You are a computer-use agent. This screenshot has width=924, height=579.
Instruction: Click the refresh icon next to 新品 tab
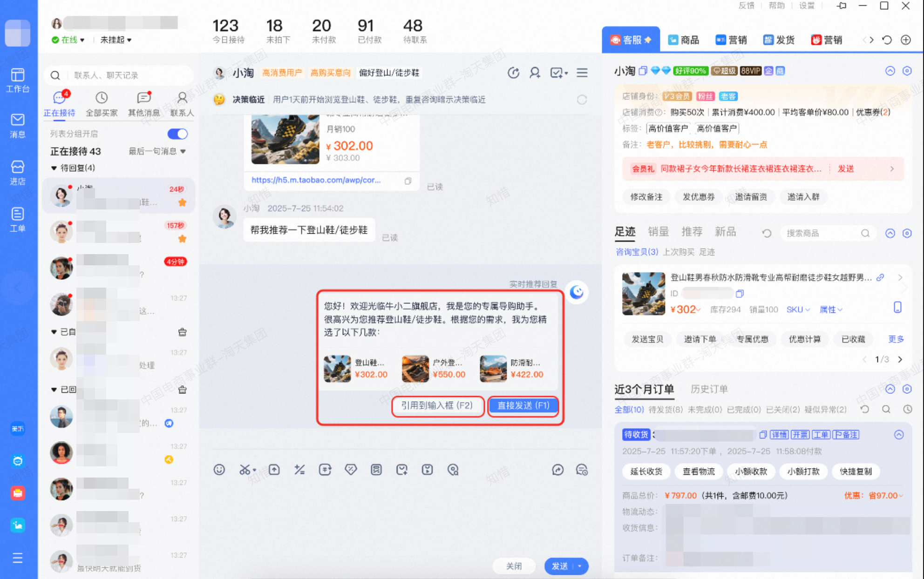767,233
